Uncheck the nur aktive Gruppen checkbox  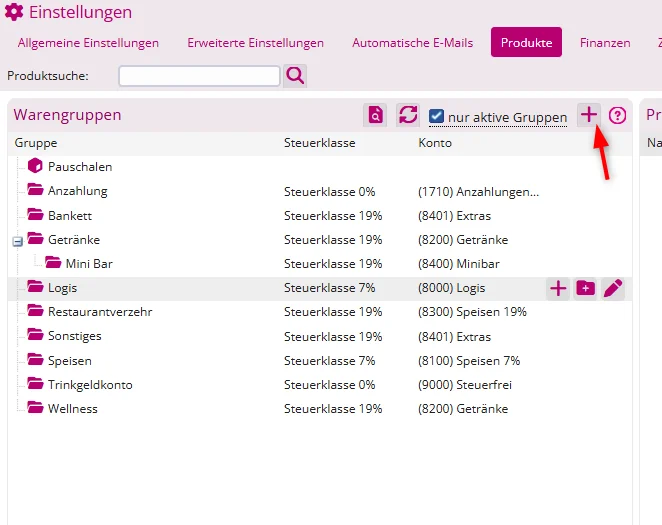tap(436, 116)
